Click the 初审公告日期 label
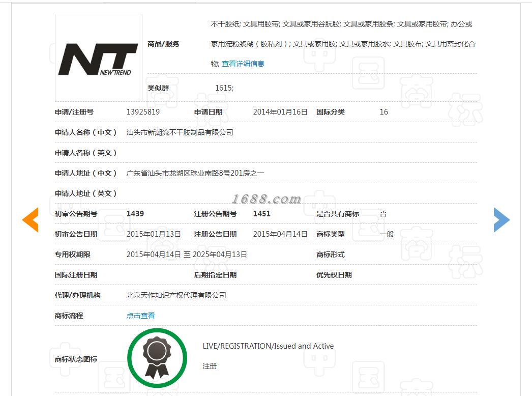532x396 pixels. click(76, 234)
